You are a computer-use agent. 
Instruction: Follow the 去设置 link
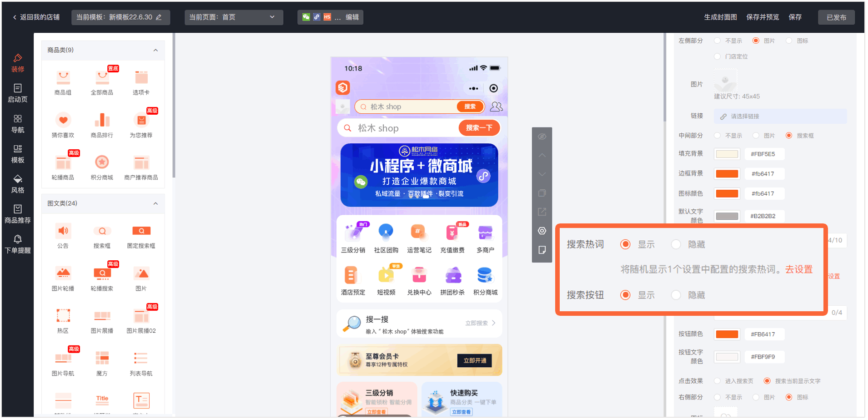point(798,269)
